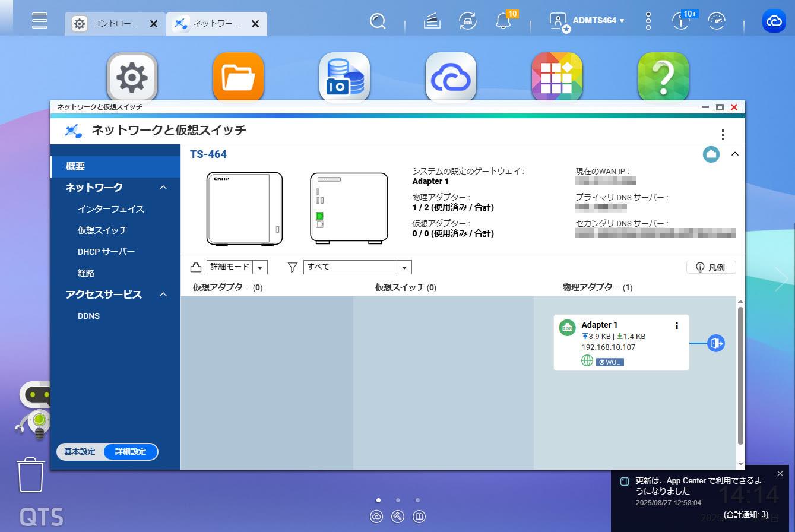Click the vertical scrollbar in the topology pane

(740, 375)
